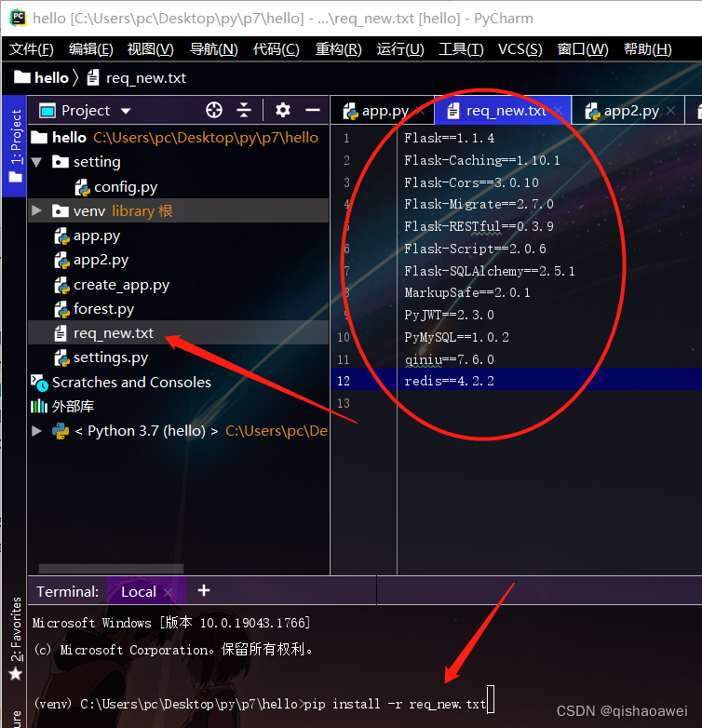The image size is (702, 728).
Task: Close the app.py editor tab
Action: tap(420, 111)
